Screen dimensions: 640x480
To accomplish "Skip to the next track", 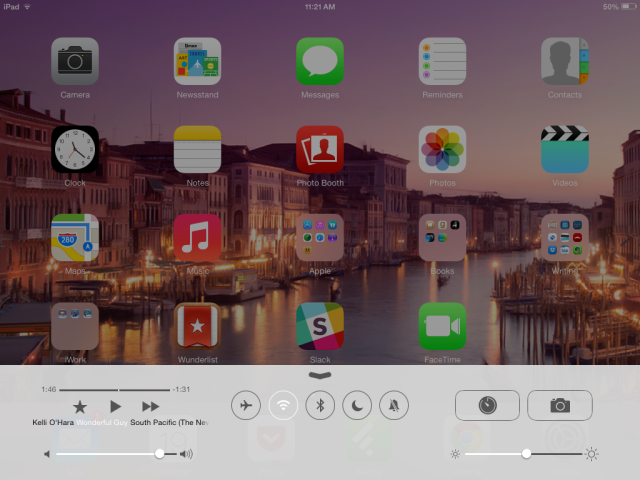I will (x=151, y=407).
